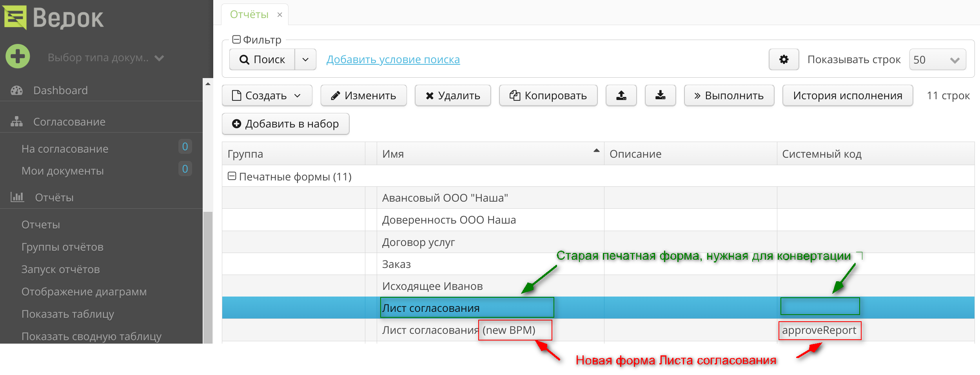
Task: Open На согласование menu item
Action: (65, 149)
